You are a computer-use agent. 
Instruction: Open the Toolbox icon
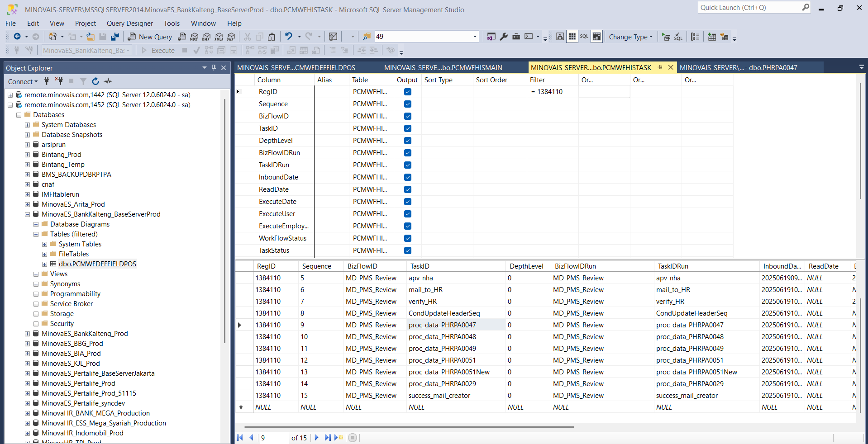(516, 37)
